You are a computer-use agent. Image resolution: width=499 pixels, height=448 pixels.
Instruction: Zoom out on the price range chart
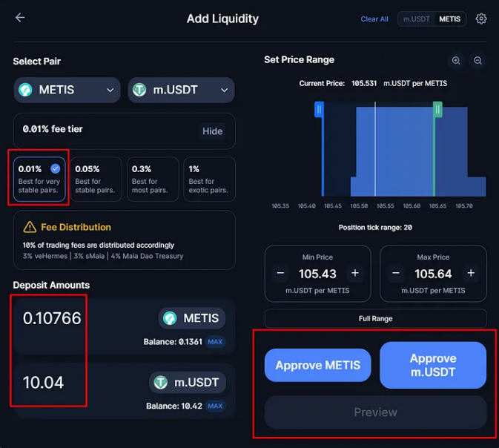(477, 61)
